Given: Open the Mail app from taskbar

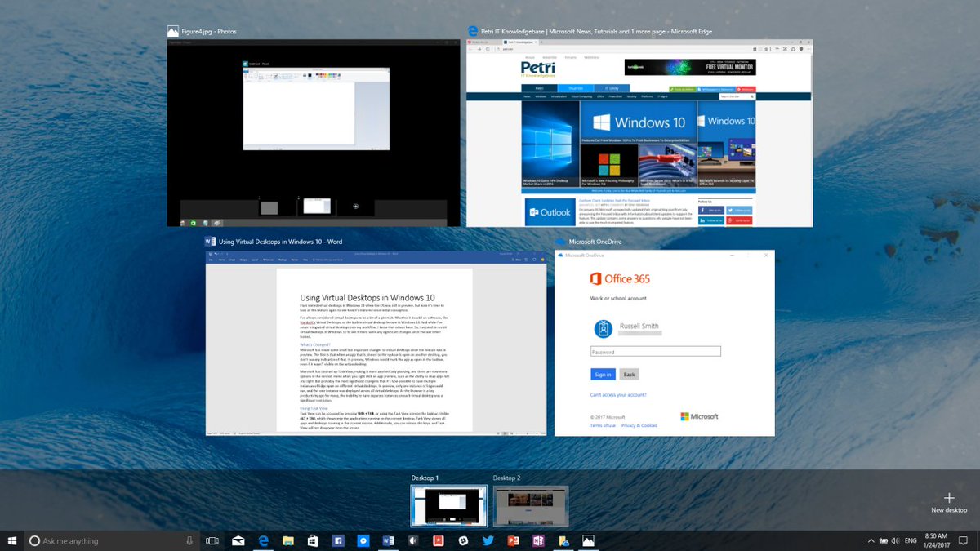Looking at the screenshot, I should click(239, 540).
